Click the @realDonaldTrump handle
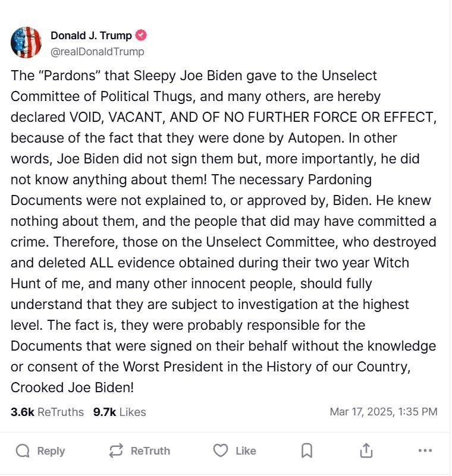 (x=97, y=52)
